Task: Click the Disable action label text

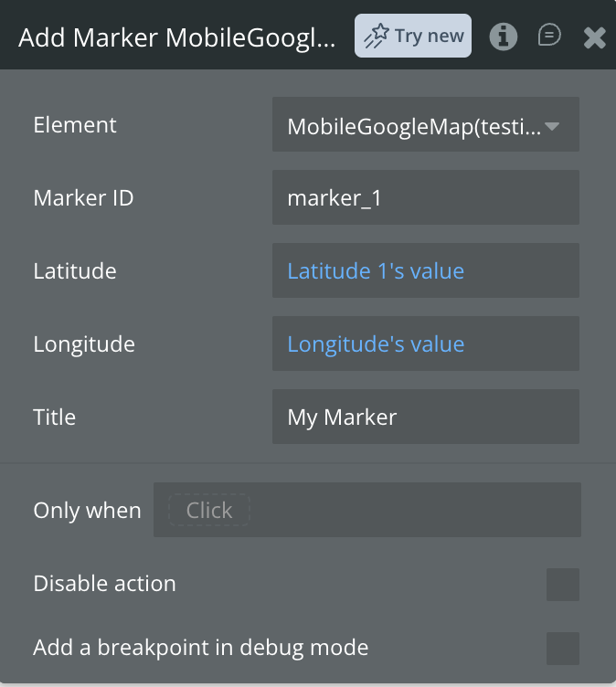Action: click(104, 584)
